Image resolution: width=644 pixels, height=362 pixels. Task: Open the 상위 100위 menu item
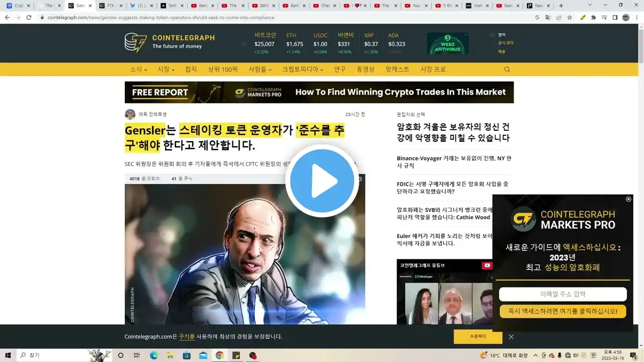point(223,69)
